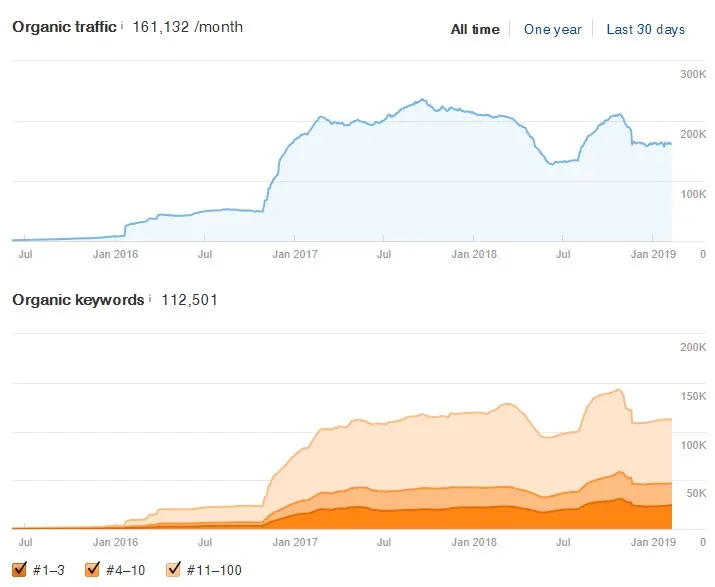Click Jan 2016 label on traffic chart axis

tap(115, 254)
